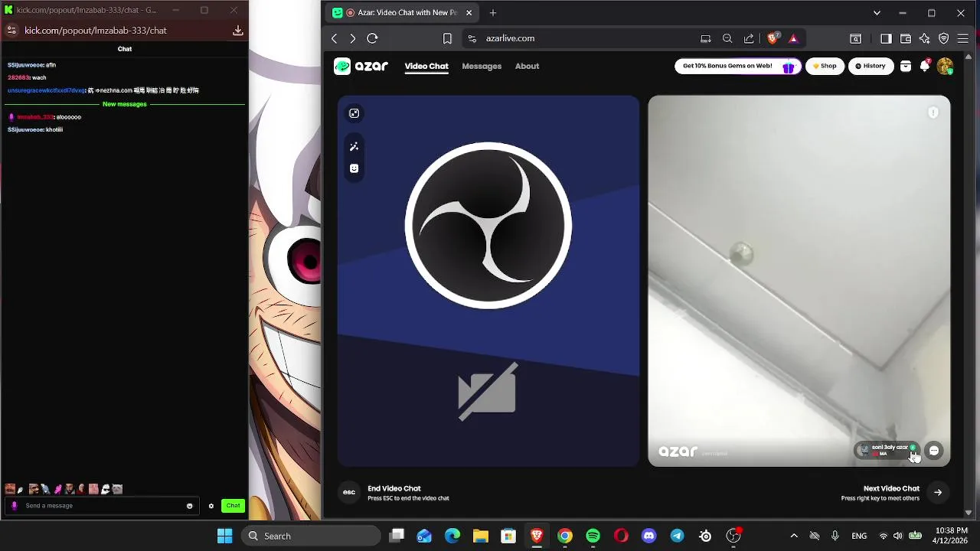Open Brave Rewards triangle icon
This screenshot has width=980, height=551.
tap(793, 38)
